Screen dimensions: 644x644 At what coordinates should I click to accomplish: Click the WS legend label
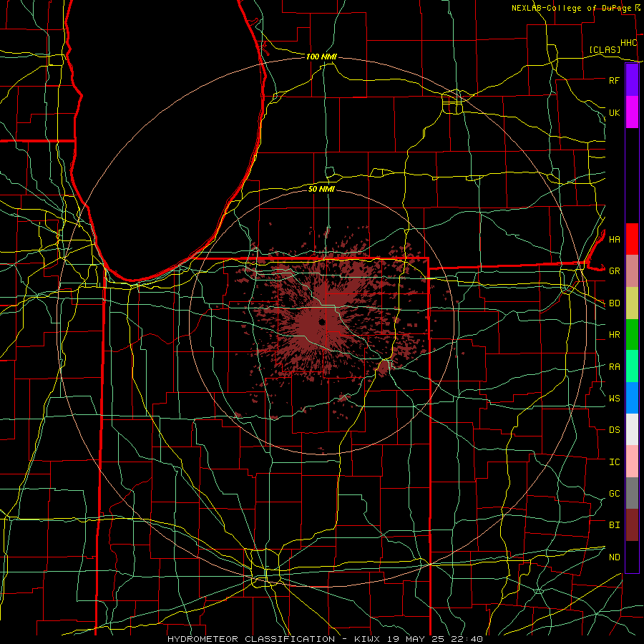(615, 399)
